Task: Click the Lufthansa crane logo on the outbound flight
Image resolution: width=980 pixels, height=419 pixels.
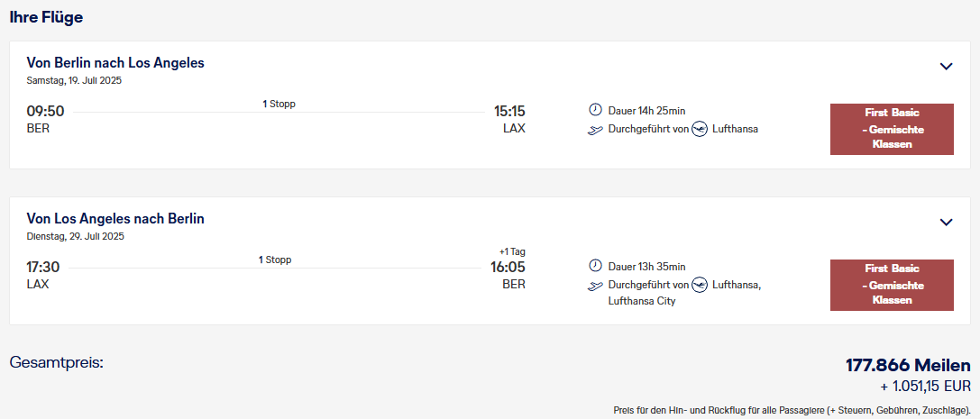Action: [x=700, y=129]
